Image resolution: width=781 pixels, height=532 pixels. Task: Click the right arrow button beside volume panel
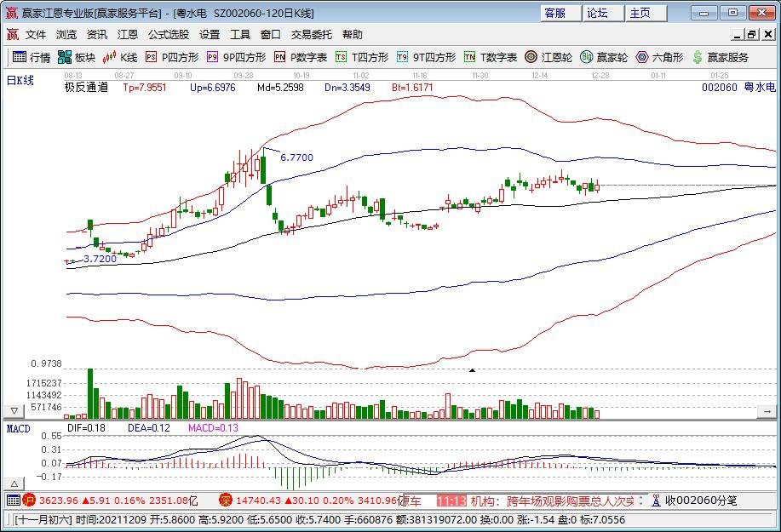(767, 412)
